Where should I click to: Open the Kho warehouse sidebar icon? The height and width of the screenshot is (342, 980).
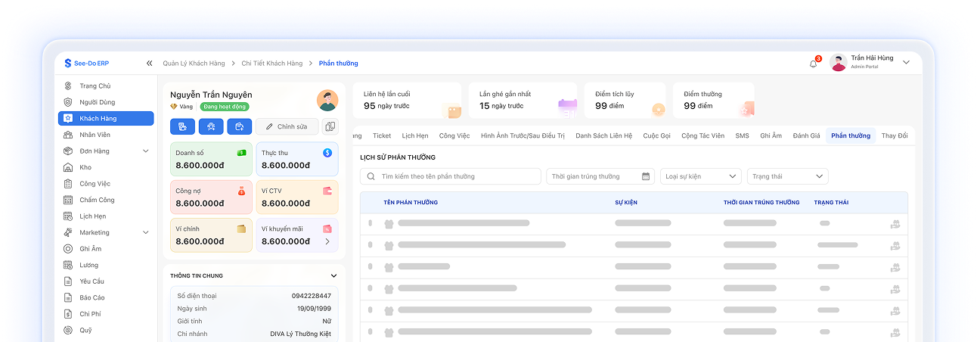click(x=68, y=167)
